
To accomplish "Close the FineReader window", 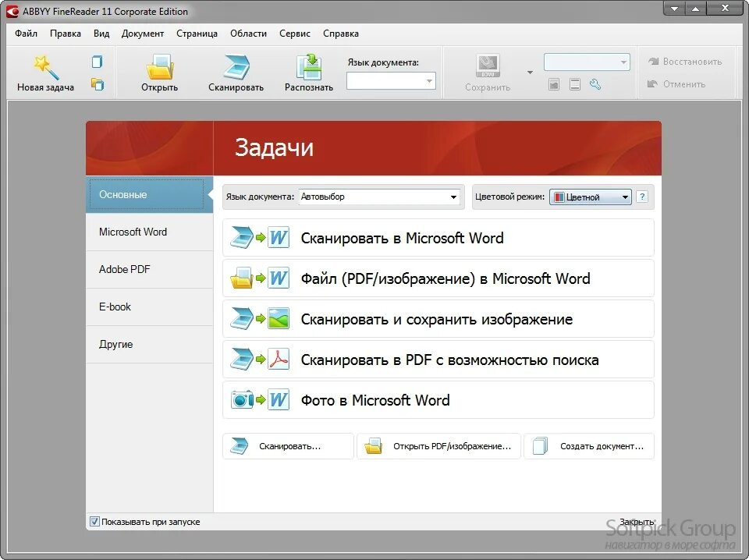I will pos(725,8).
